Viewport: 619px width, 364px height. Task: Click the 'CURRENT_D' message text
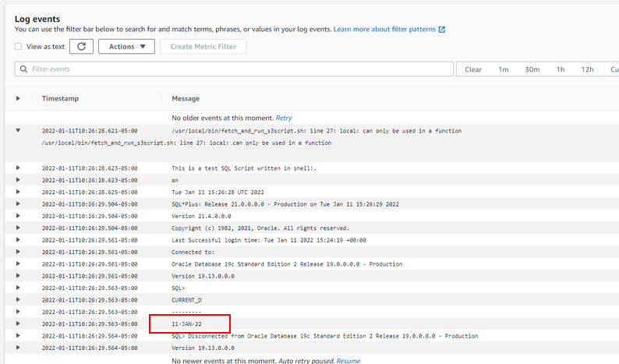(186, 300)
